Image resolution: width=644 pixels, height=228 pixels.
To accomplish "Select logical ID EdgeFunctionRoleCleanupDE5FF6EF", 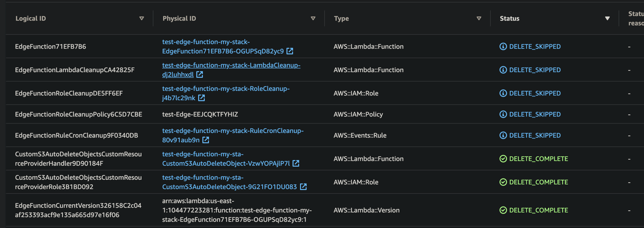I will click(x=69, y=93).
